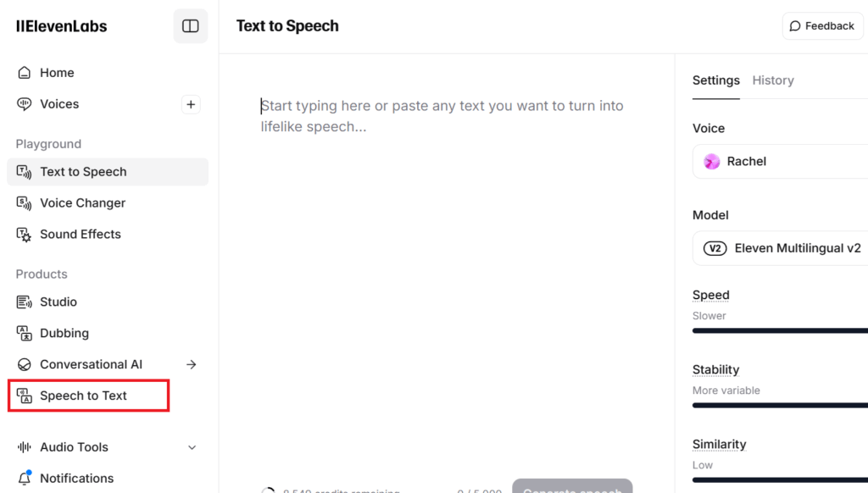Screen dimensions: 868x493
Task: Add a new voice with plus icon
Action: click(x=192, y=104)
